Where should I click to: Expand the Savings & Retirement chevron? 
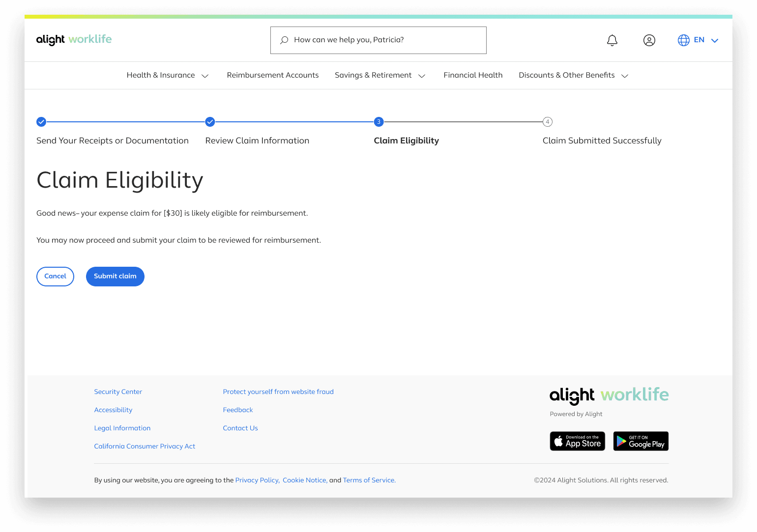pos(422,76)
